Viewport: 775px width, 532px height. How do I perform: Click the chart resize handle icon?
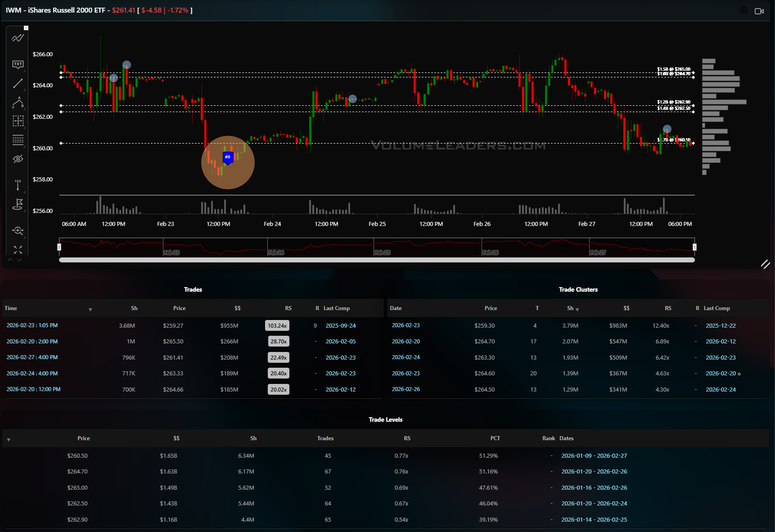(765, 264)
